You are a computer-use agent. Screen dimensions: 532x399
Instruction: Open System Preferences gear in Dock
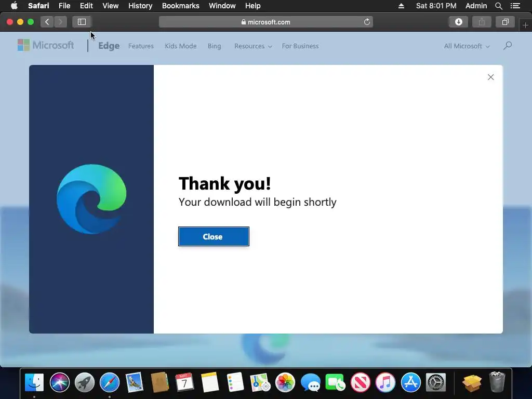pyautogui.click(x=436, y=382)
